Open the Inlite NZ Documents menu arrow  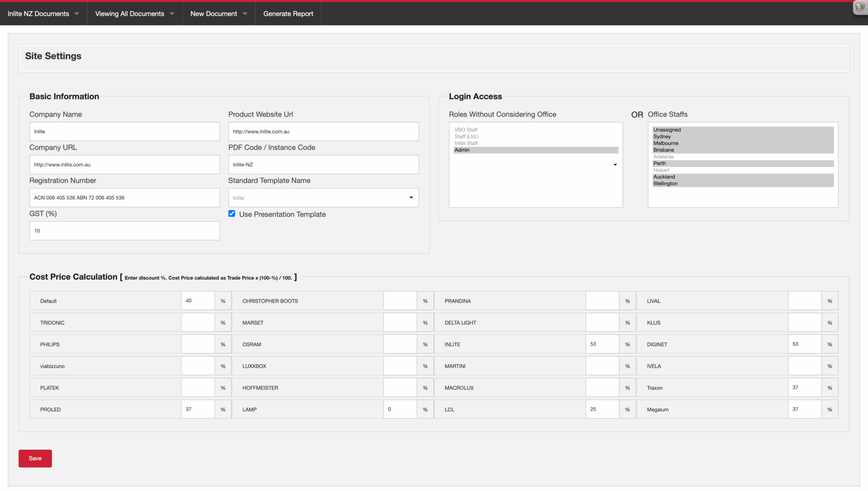77,14
